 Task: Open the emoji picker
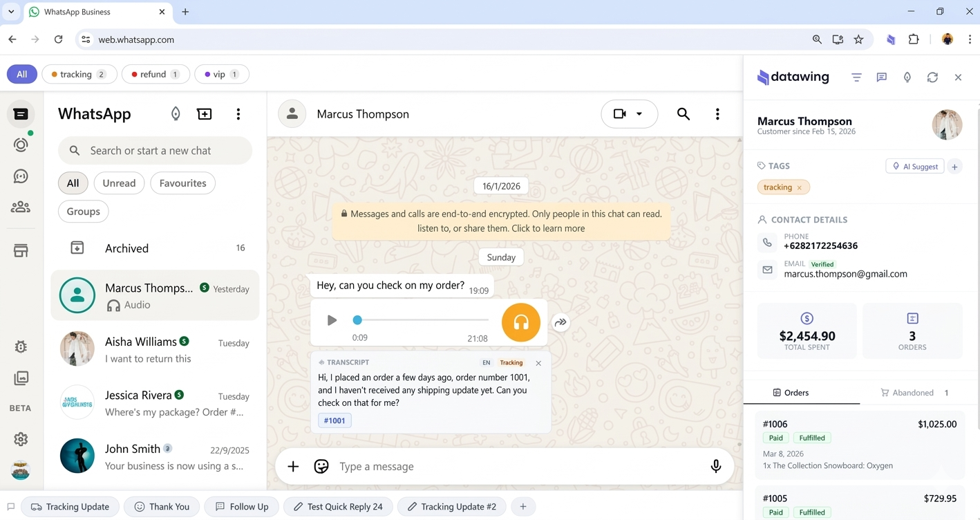click(321, 467)
